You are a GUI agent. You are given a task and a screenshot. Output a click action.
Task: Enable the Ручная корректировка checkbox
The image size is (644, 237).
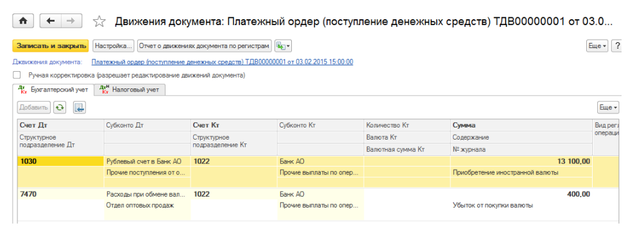pyautogui.click(x=17, y=76)
